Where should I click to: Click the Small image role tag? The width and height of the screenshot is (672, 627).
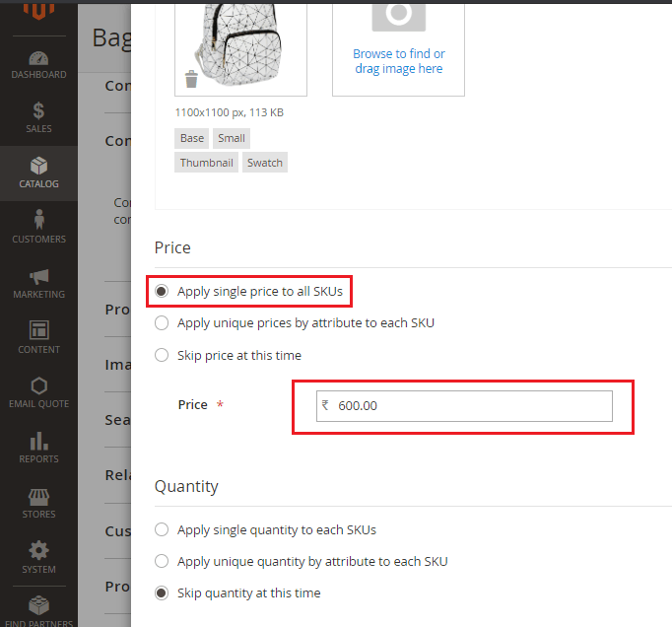pyautogui.click(x=232, y=138)
